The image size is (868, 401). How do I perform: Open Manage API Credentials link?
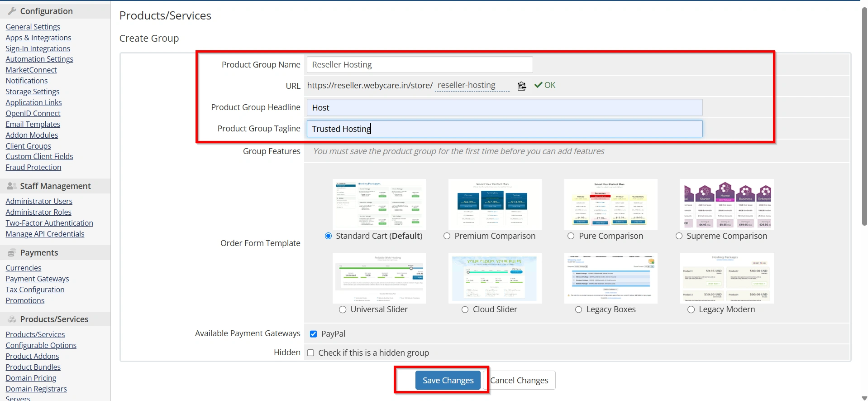[45, 234]
